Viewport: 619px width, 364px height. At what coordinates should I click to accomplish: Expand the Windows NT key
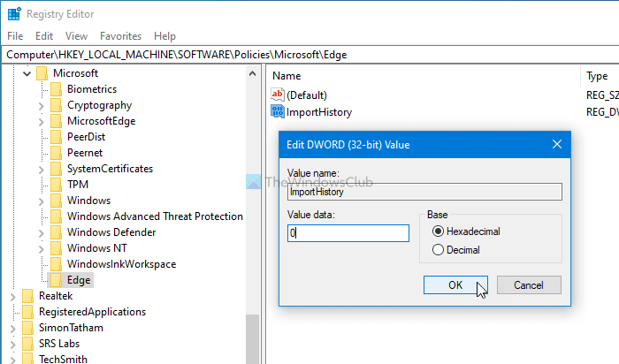point(41,249)
